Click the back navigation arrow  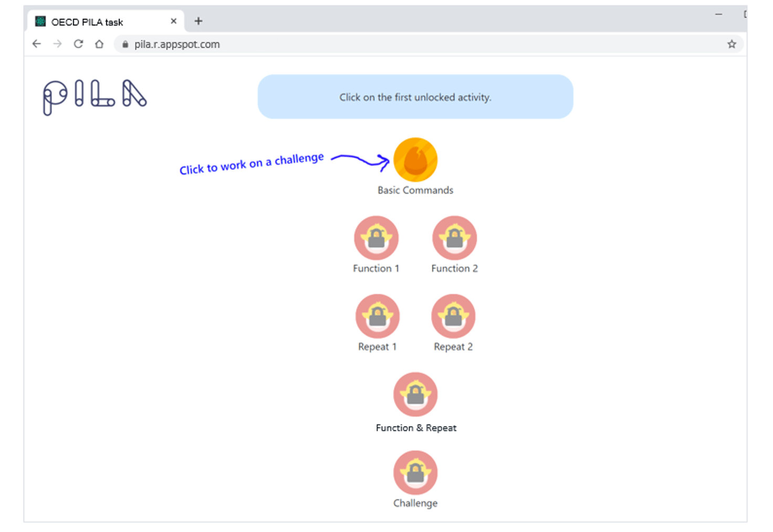pyautogui.click(x=36, y=44)
